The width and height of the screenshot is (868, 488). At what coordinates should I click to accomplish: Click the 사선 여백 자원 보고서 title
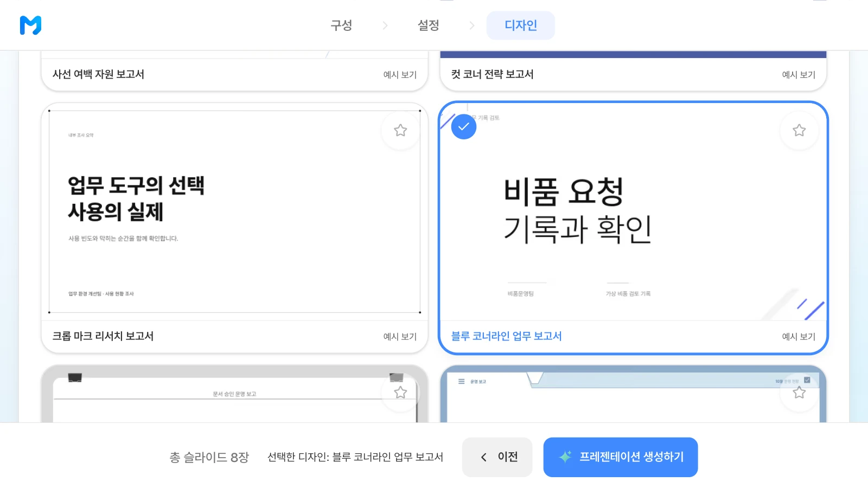(x=98, y=74)
